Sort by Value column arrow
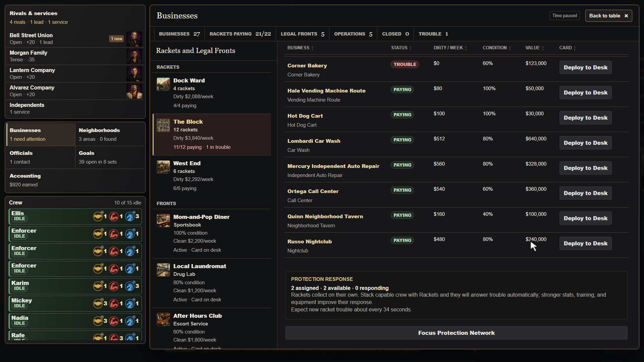 [x=543, y=48]
